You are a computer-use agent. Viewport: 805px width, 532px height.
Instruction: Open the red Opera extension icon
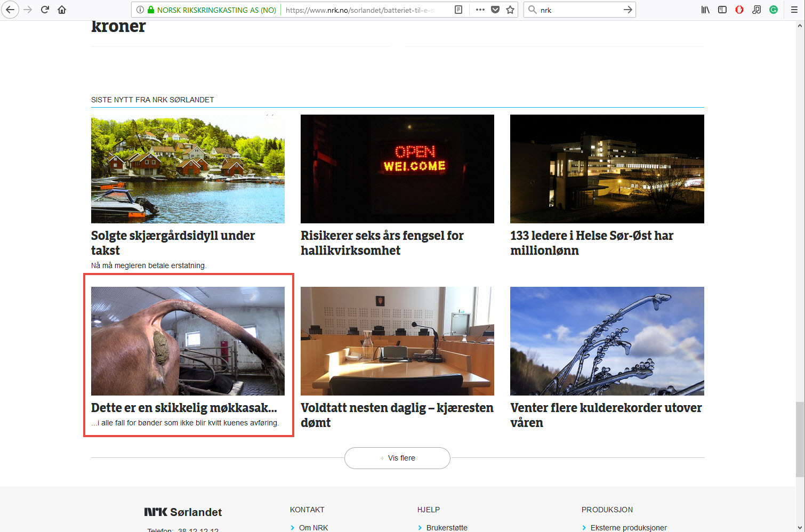[x=739, y=10]
